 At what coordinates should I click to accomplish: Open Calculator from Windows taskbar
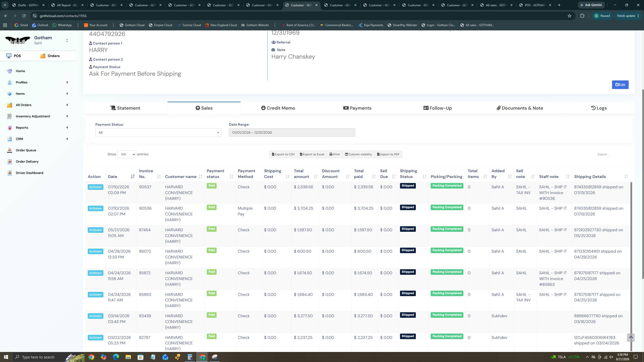[x=190, y=357]
